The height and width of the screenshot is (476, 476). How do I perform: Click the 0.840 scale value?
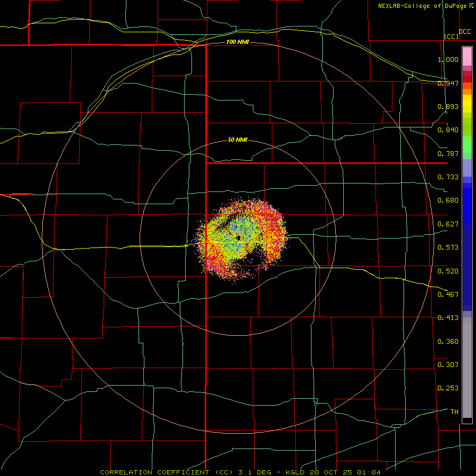click(x=448, y=130)
